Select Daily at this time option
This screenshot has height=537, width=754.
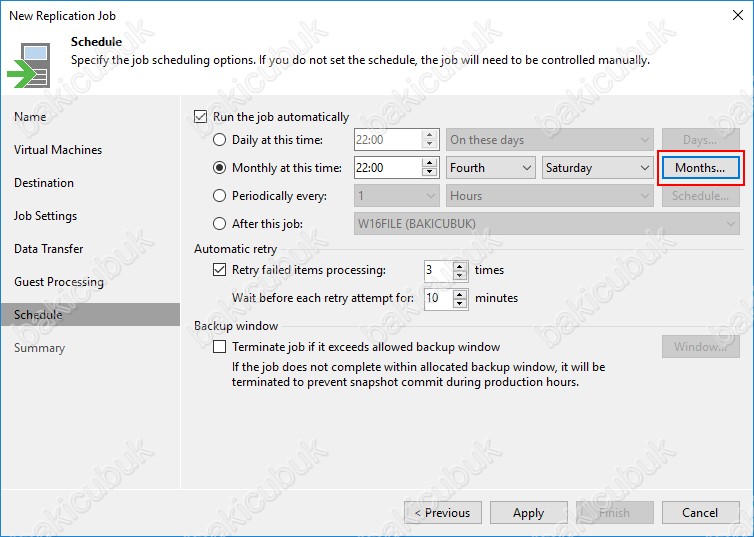coord(219,140)
